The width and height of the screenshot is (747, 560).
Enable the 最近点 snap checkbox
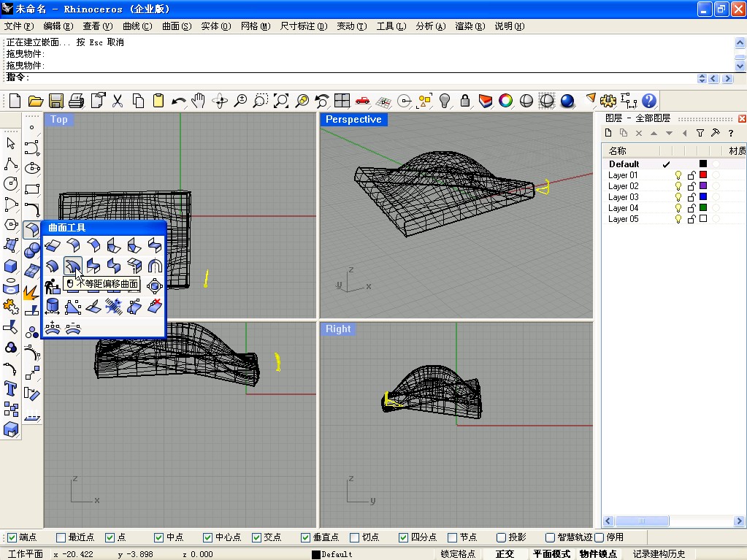(61, 537)
